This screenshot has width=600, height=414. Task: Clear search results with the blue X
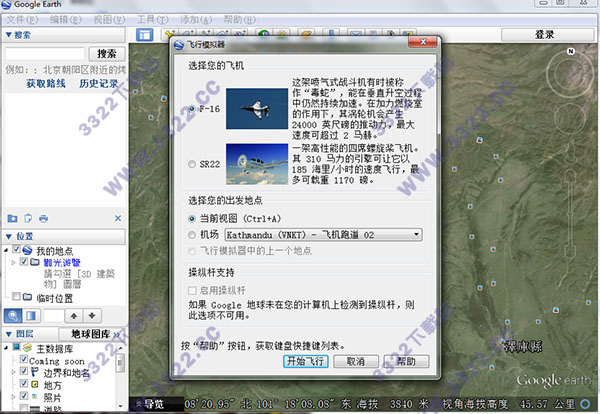click(x=118, y=218)
